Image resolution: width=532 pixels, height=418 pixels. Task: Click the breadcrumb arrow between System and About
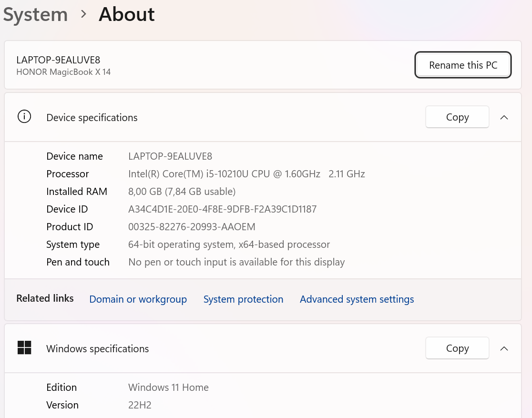pos(83,14)
